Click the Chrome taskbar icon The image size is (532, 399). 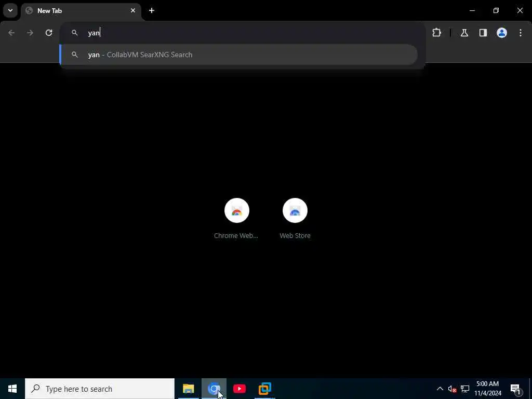214,389
